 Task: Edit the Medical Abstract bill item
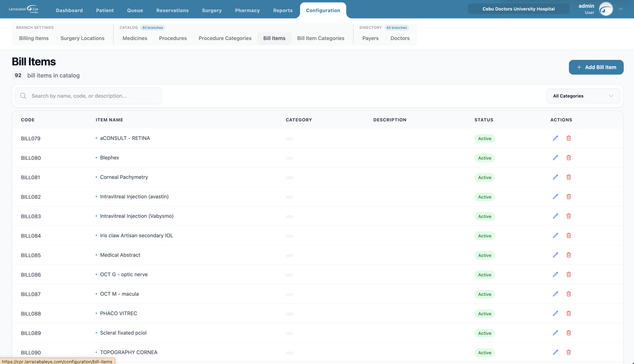(x=555, y=255)
